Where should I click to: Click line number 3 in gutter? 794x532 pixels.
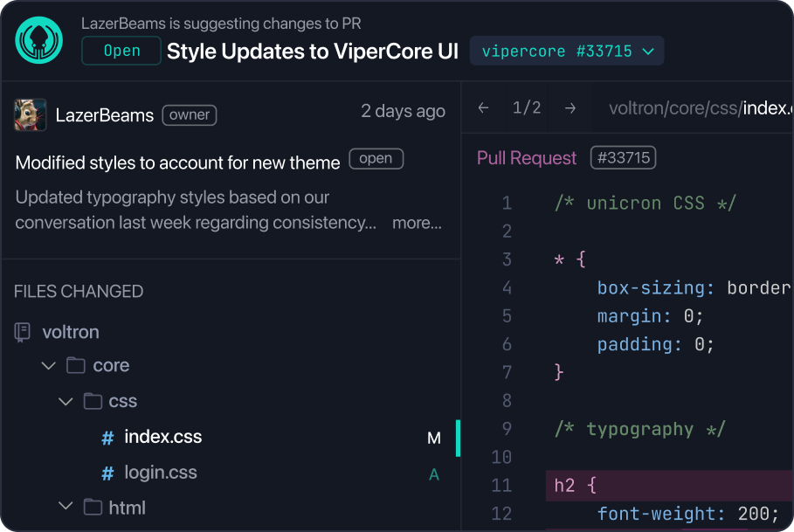[507, 259]
